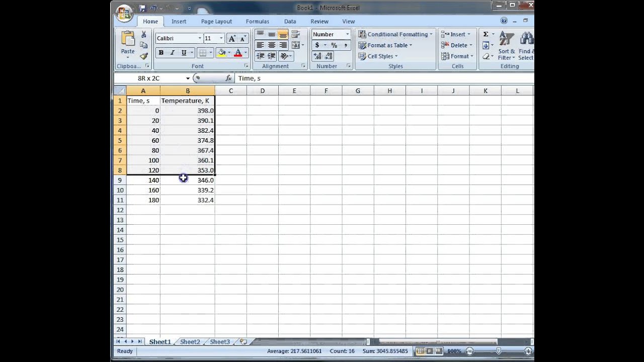
Task: Click the Excel Help question mark
Action: tap(504, 21)
